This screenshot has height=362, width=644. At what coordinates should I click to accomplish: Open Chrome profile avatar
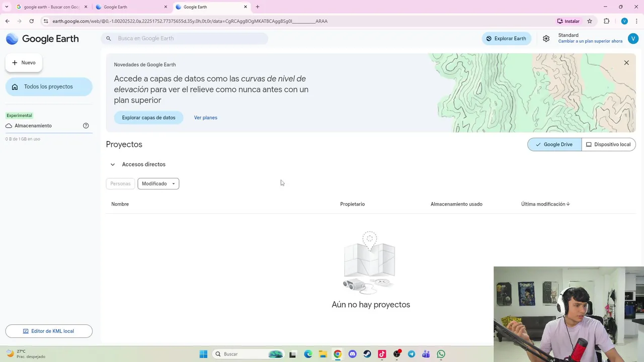[624, 21]
